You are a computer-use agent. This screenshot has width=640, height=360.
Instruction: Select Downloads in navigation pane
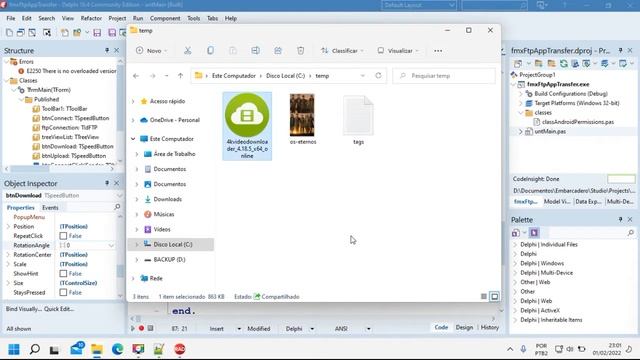point(167,199)
